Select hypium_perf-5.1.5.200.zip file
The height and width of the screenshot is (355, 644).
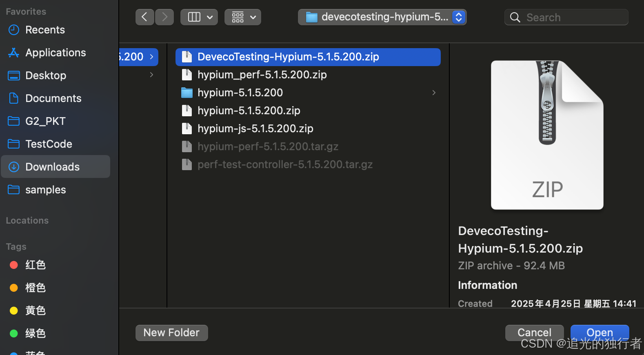click(308, 75)
